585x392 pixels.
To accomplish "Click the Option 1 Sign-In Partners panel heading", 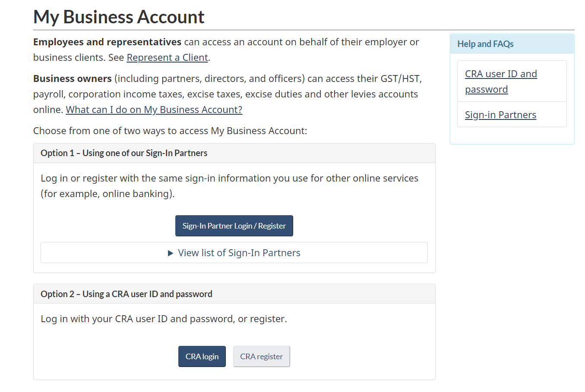I will point(124,153).
